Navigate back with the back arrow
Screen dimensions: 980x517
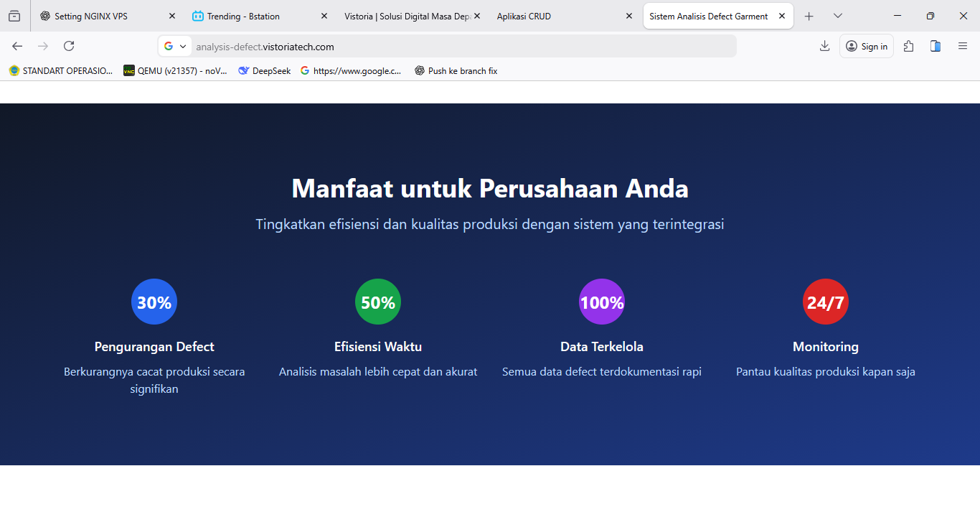pyautogui.click(x=17, y=45)
